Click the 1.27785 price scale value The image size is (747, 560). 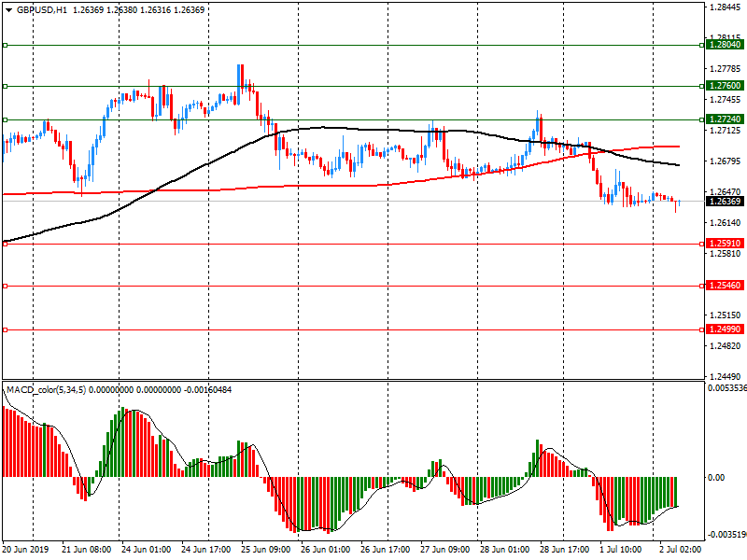tap(726, 69)
